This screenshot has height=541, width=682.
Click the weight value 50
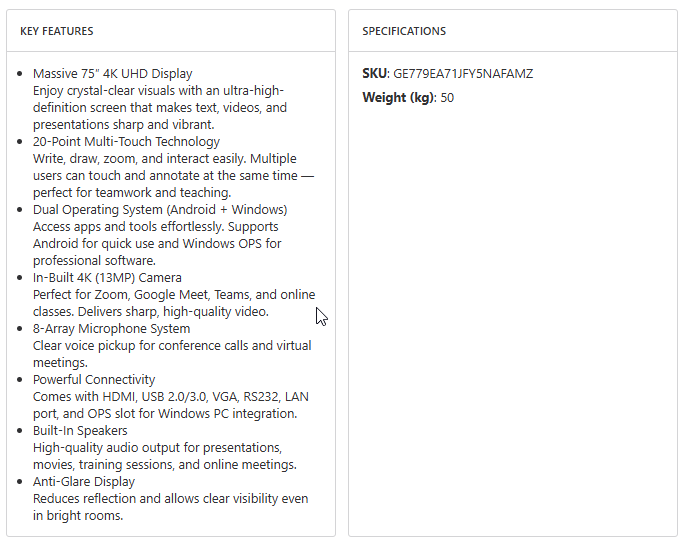[x=447, y=98]
